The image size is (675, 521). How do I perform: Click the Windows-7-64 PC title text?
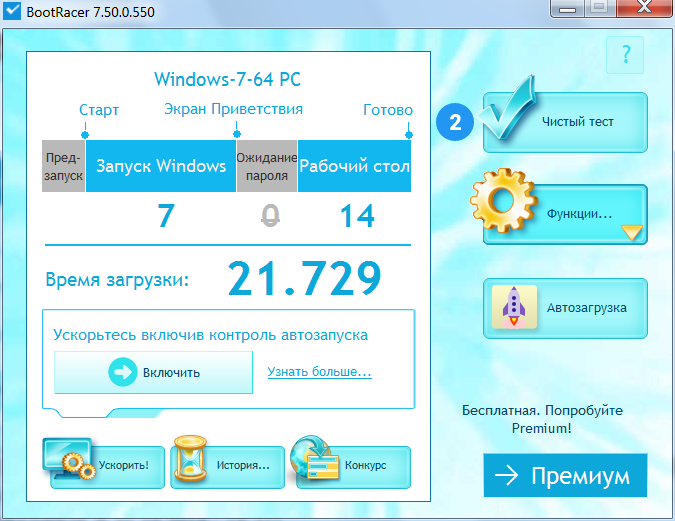pos(227,79)
